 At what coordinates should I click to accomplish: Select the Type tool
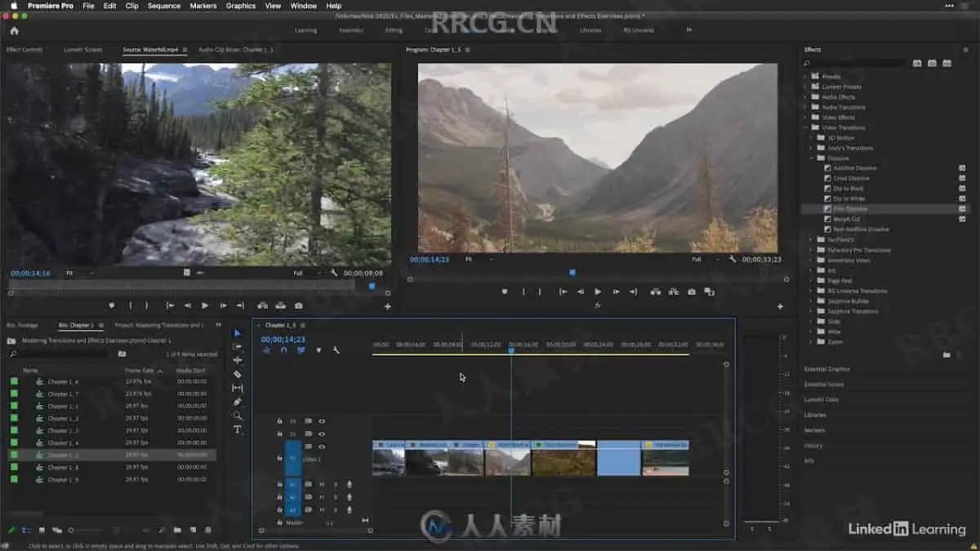point(238,429)
